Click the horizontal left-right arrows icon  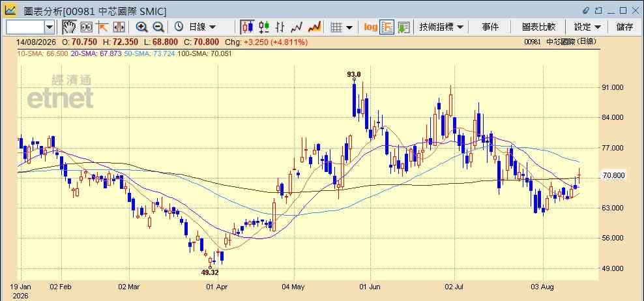[119, 27]
